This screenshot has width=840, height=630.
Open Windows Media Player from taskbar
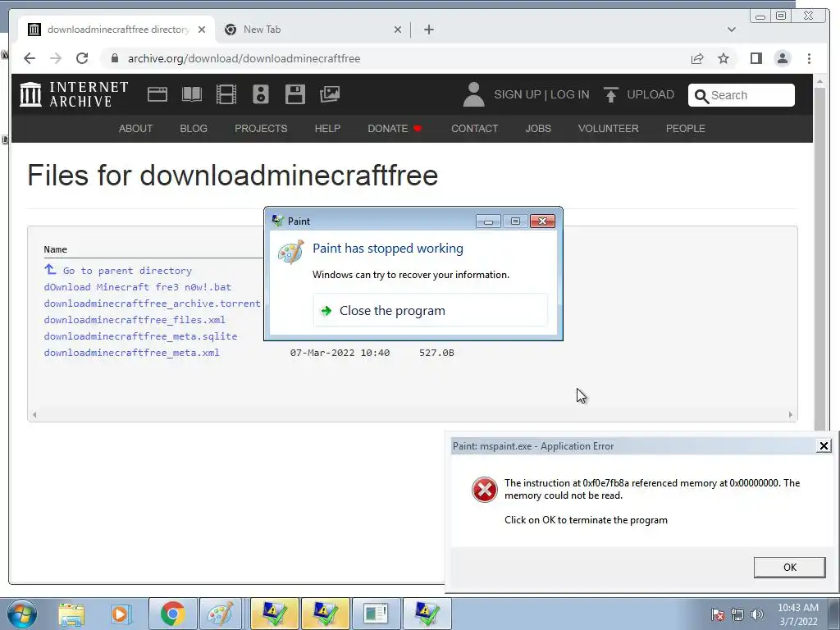(120, 614)
